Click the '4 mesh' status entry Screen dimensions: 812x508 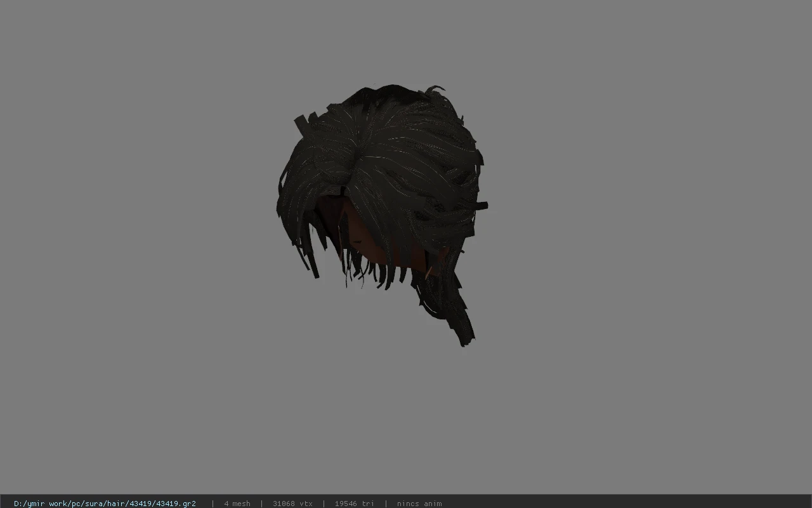click(237, 504)
